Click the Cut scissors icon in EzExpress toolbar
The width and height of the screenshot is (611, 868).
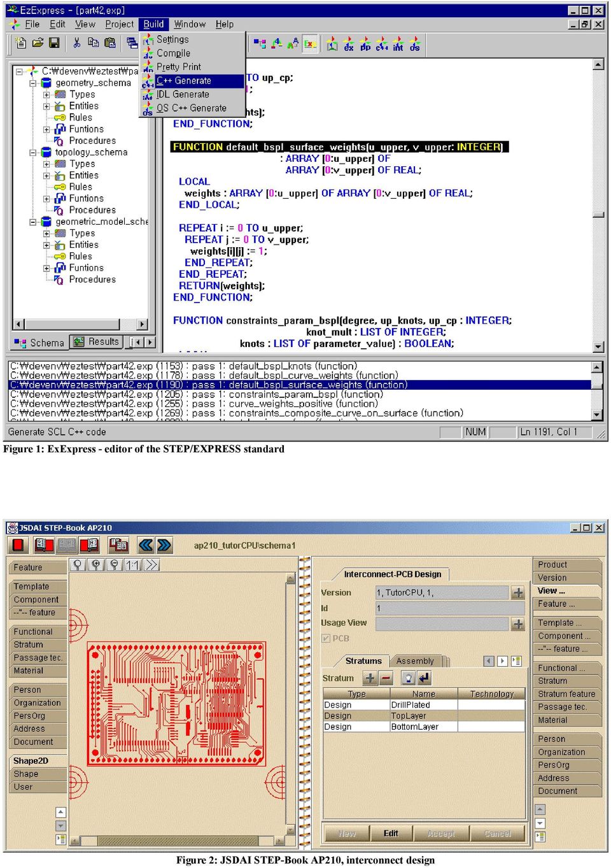click(x=76, y=43)
